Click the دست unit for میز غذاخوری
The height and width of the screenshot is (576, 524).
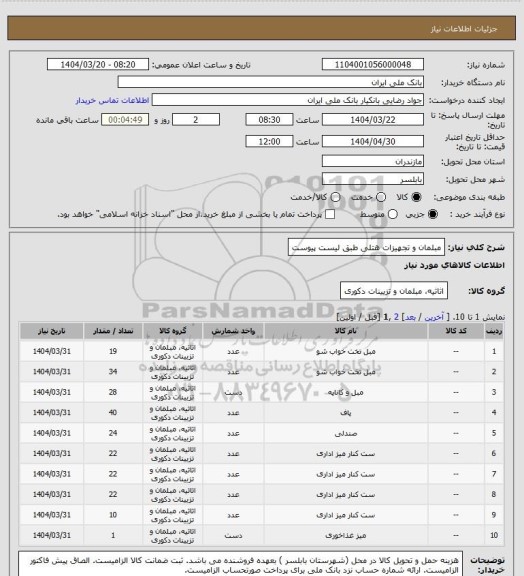pyautogui.click(x=233, y=536)
